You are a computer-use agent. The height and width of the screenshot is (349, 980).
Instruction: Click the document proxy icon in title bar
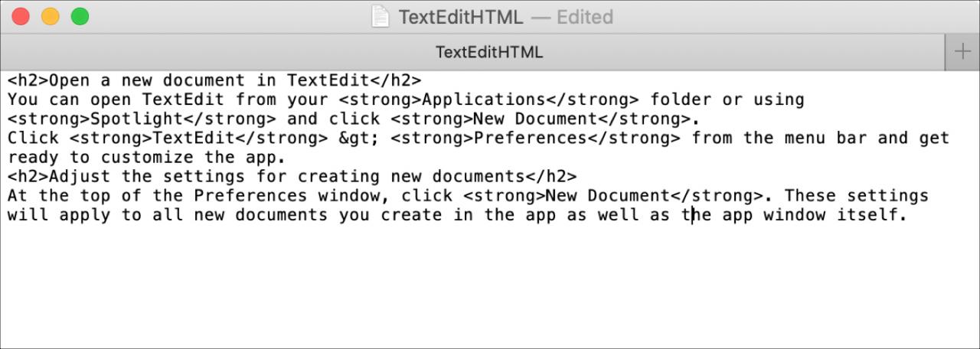(381, 17)
